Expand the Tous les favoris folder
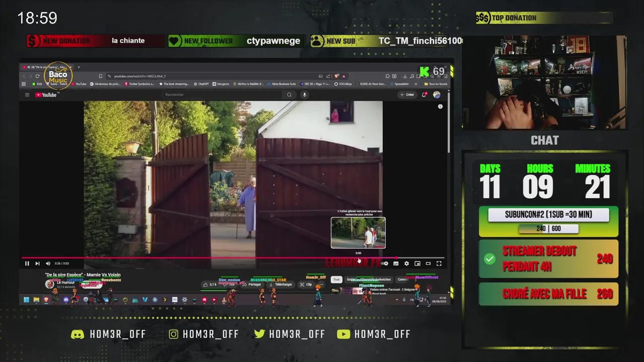 (x=436, y=84)
